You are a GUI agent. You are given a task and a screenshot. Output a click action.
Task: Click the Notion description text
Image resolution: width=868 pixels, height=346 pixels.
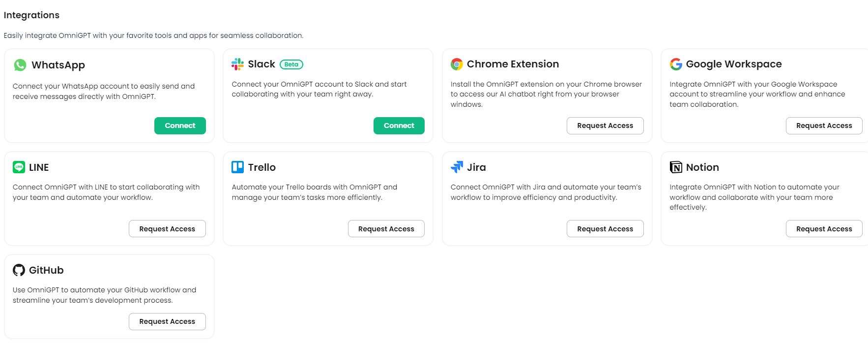click(x=754, y=197)
